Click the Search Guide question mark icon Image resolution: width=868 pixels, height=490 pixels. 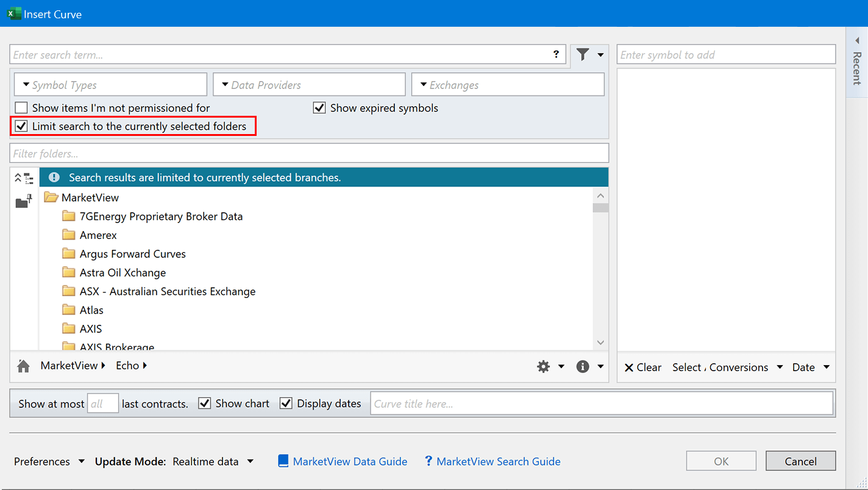click(x=429, y=461)
